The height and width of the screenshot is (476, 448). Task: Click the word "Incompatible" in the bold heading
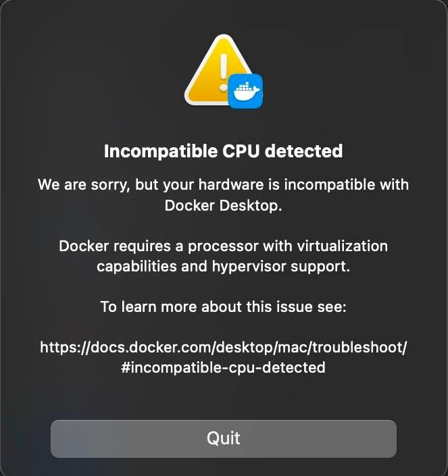(161, 152)
